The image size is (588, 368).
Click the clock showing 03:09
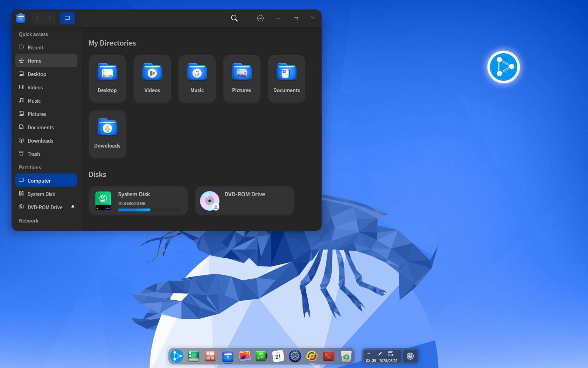click(371, 361)
